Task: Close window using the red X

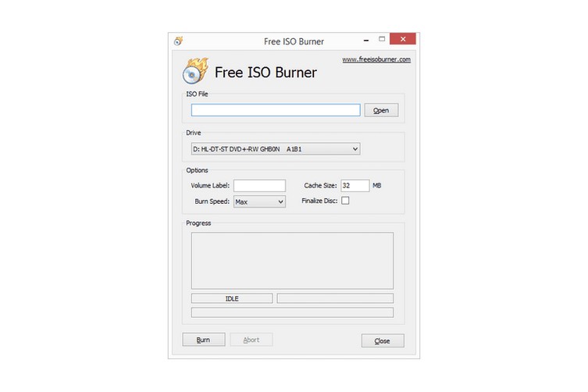Action: pyautogui.click(x=403, y=39)
